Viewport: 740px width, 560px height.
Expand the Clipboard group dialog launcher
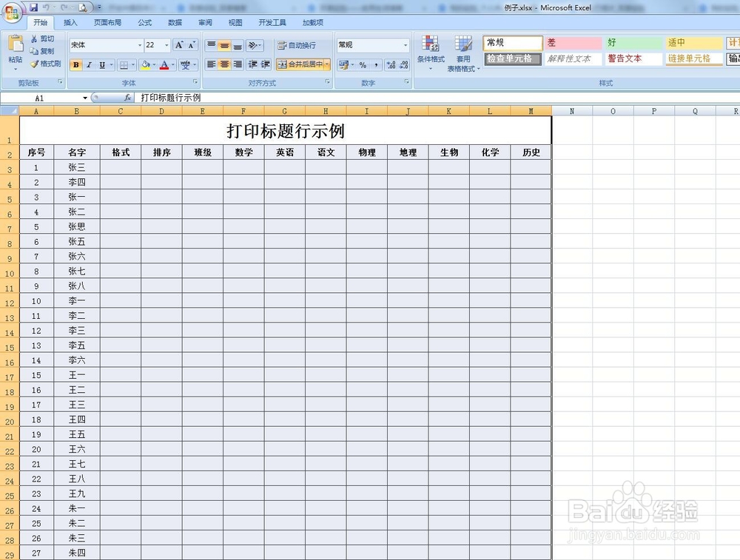coord(61,82)
